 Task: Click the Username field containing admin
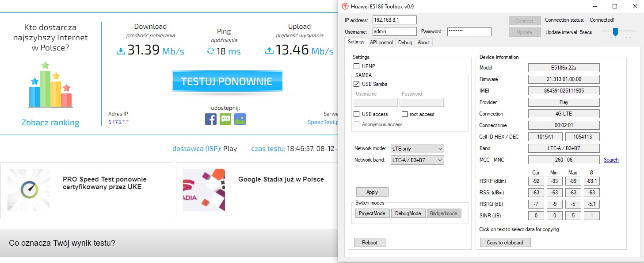(395, 31)
